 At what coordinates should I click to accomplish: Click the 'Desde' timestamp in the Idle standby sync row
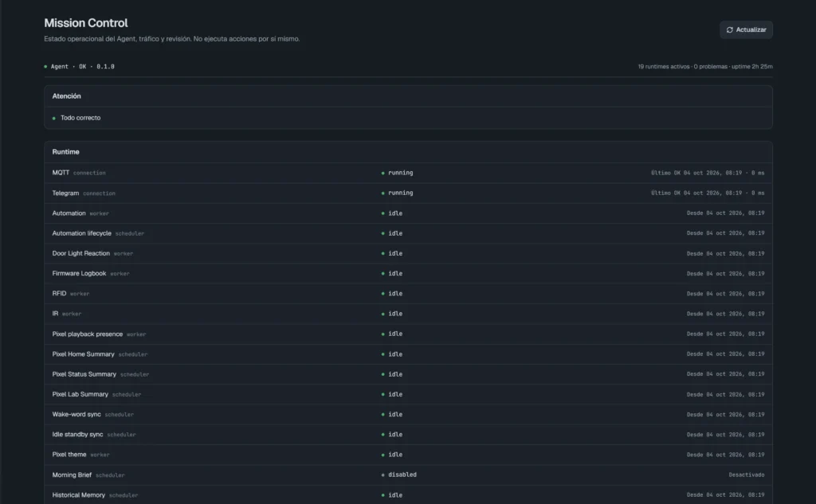click(725, 434)
